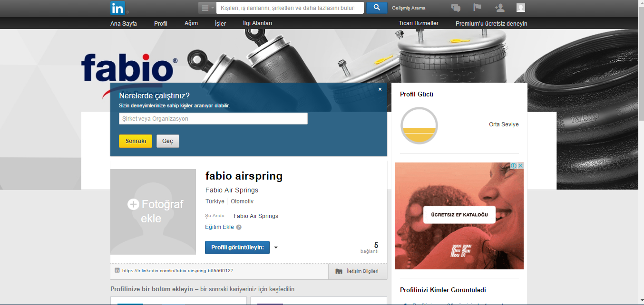
Task: Click the blue search magnifier button
Action: (x=377, y=8)
